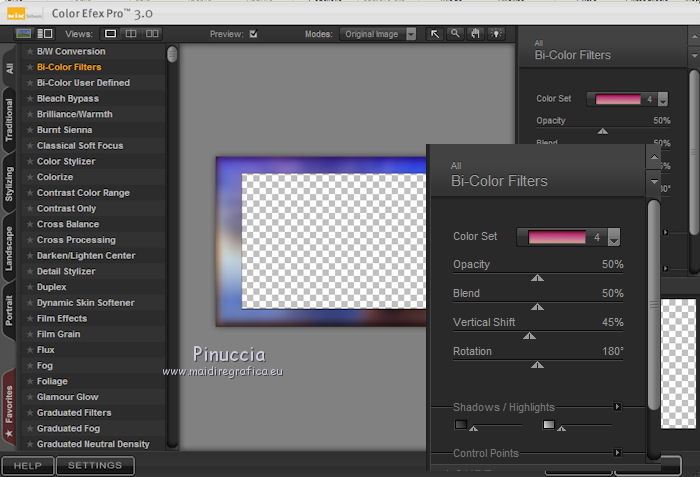Screen dimensions: 700x477
Task: Select the zoom magnifier tool
Action: pyautogui.click(x=455, y=34)
